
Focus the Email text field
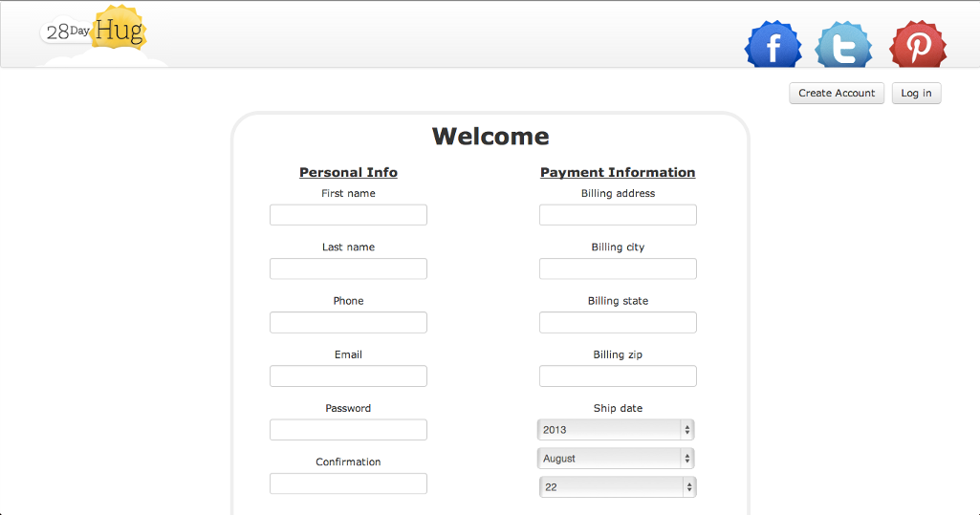point(348,376)
